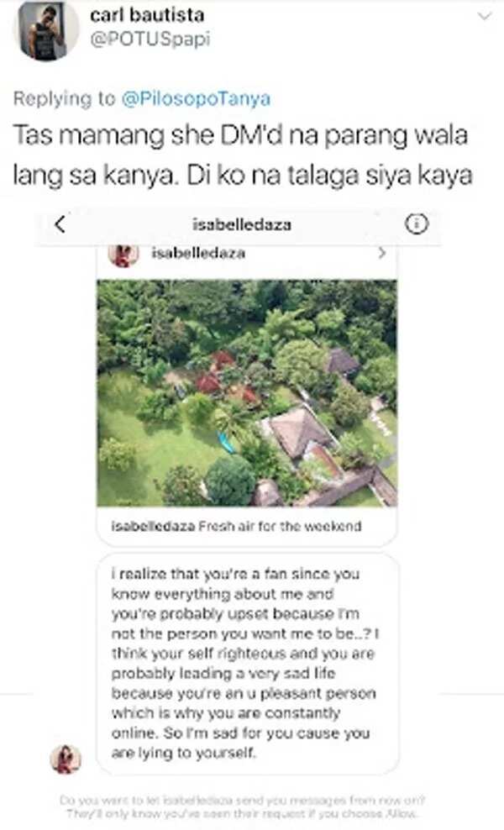Click 'Replying to' label

click(64, 99)
